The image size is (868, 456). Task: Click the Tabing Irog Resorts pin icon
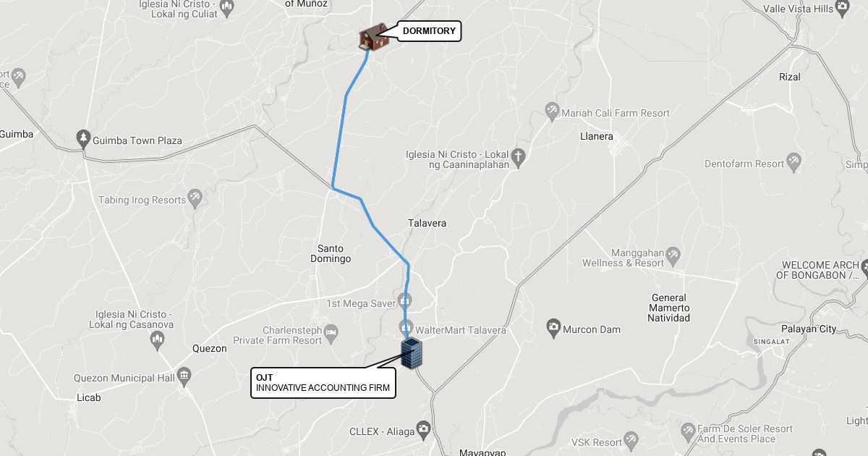click(195, 198)
